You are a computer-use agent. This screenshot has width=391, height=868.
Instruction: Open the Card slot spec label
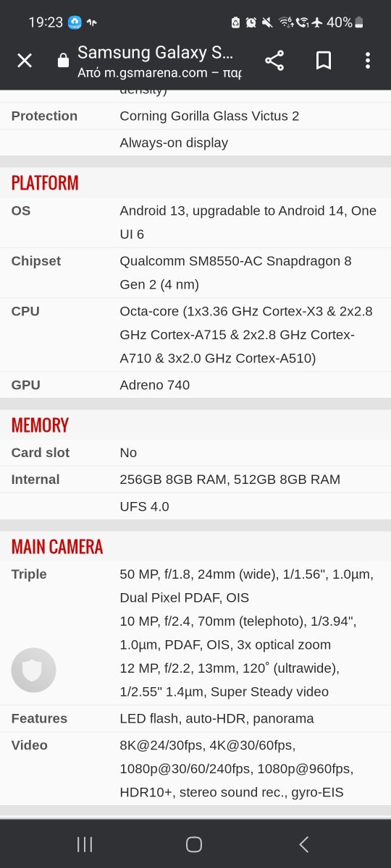[41, 453]
